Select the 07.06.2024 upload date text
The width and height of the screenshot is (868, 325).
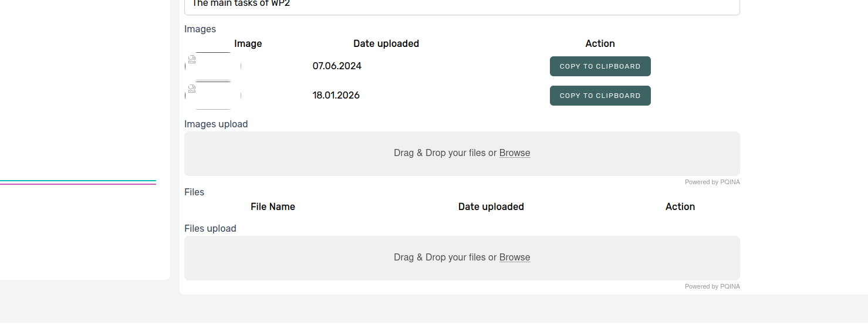coord(337,66)
